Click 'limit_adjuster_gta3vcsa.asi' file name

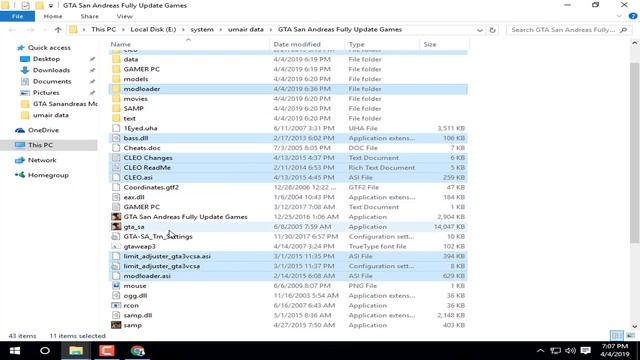(167, 256)
